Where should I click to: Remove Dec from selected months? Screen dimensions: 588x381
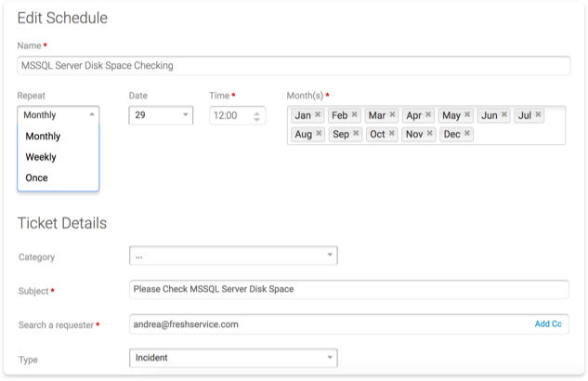click(467, 134)
